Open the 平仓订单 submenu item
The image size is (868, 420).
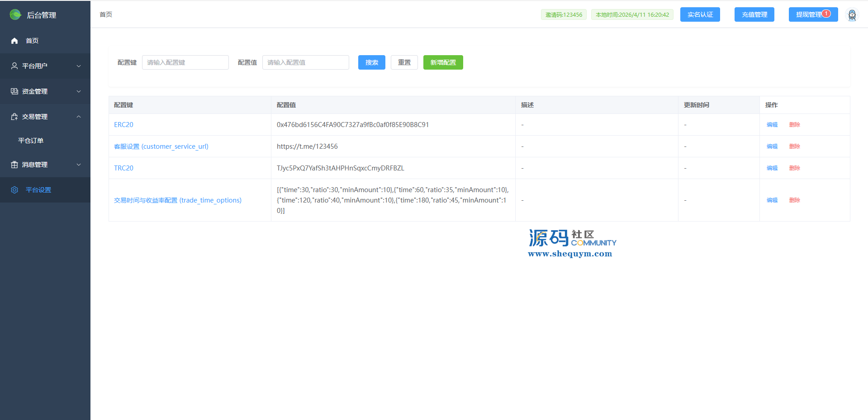[31, 141]
